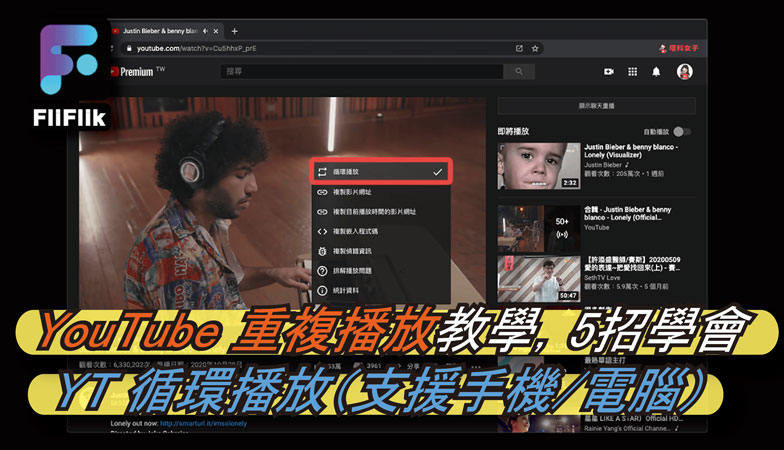Image resolution: width=784 pixels, height=450 pixels.
Task: Choose 複製目前播放時間的影片網址 menu entry
Action: point(380,212)
